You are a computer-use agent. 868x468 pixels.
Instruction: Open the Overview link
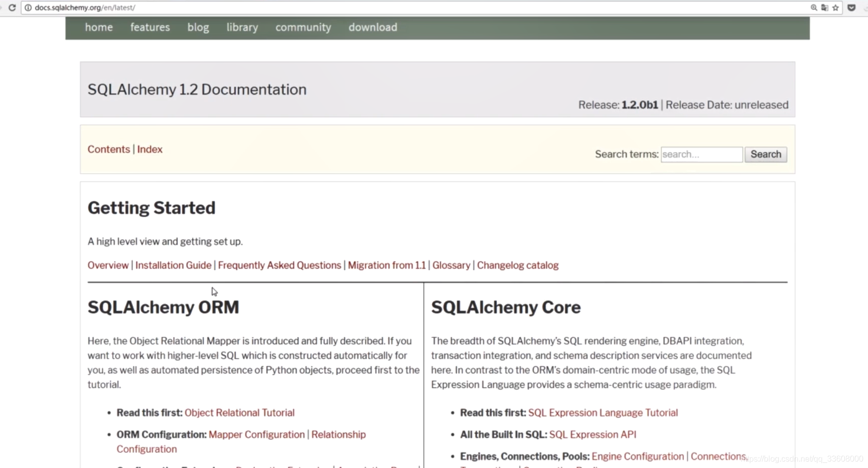click(x=108, y=265)
